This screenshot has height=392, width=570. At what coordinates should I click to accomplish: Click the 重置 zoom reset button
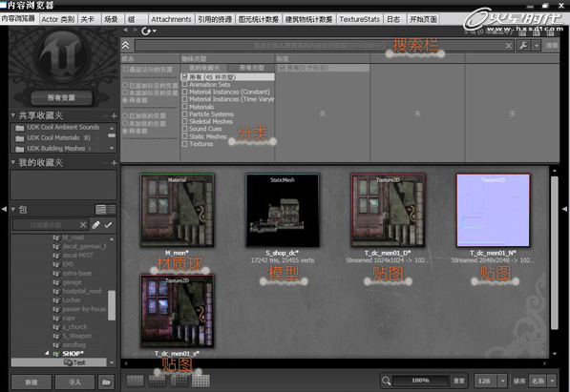[458, 381]
